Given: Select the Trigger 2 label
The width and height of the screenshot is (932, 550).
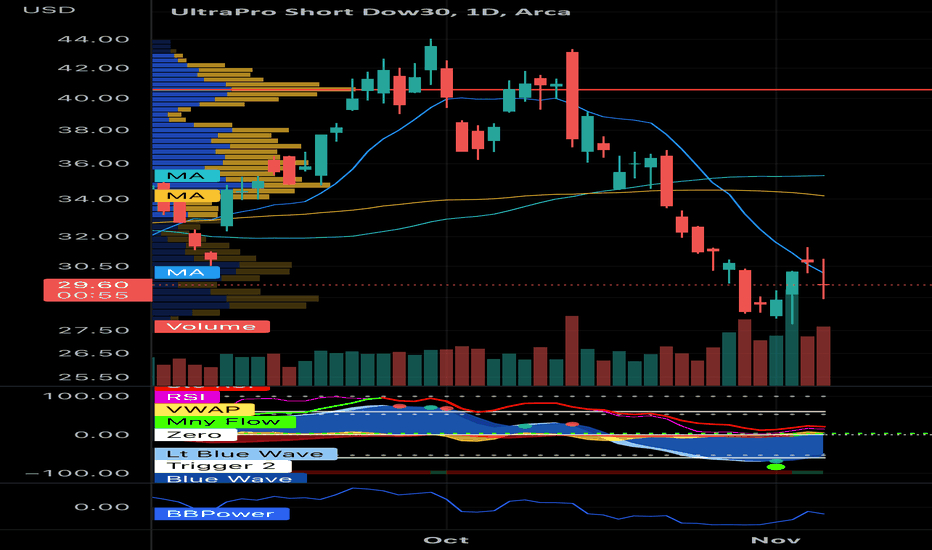Looking at the screenshot, I should pyautogui.click(x=223, y=466).
